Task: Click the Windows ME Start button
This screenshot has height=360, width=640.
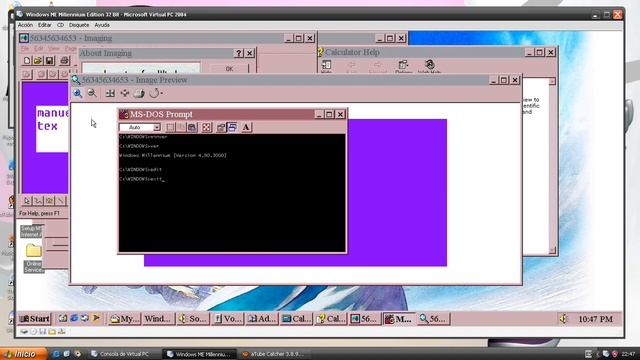Action: coord(35,319)
